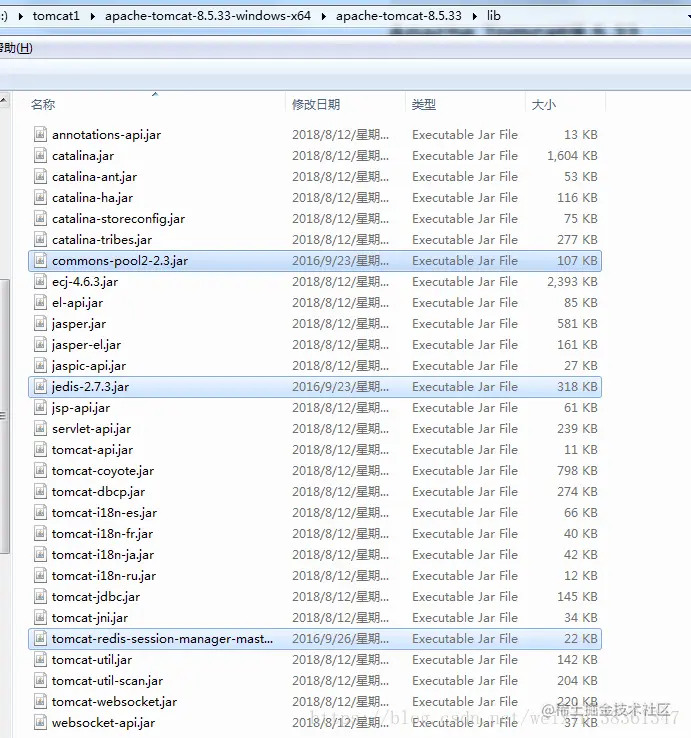Click the 798 KB size cell
Screen dimensions: 691x738
[x=577, y=471]
